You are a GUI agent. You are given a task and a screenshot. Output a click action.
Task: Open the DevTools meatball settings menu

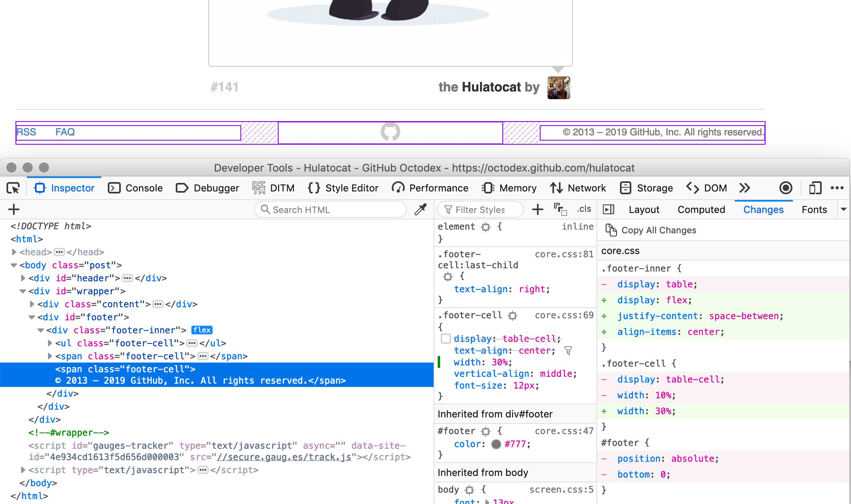click(838, 188)
